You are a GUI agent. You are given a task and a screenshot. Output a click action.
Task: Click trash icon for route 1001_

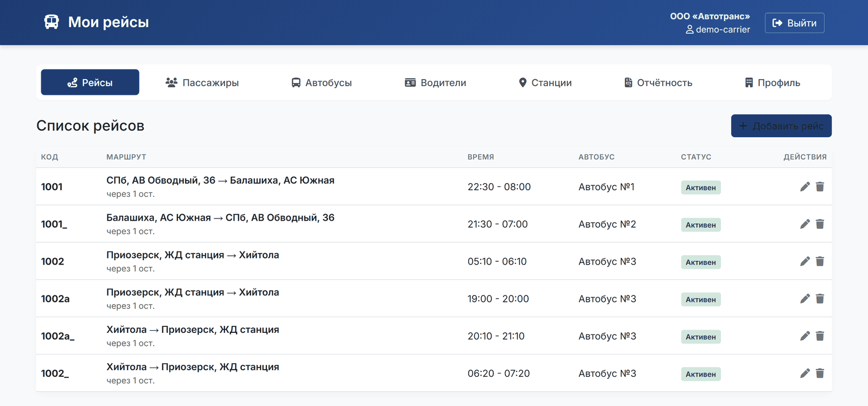click(x=820, y=224)
